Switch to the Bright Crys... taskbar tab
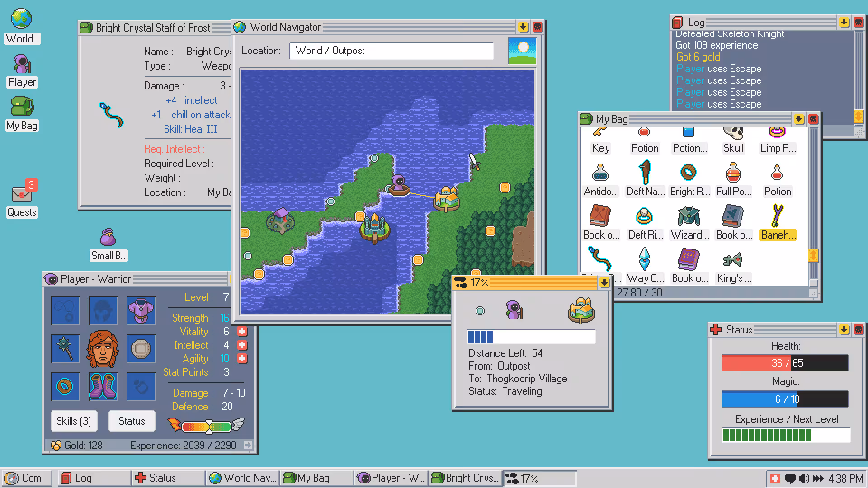The height and width of the screenshot is (488, 868). click(465, 478)
